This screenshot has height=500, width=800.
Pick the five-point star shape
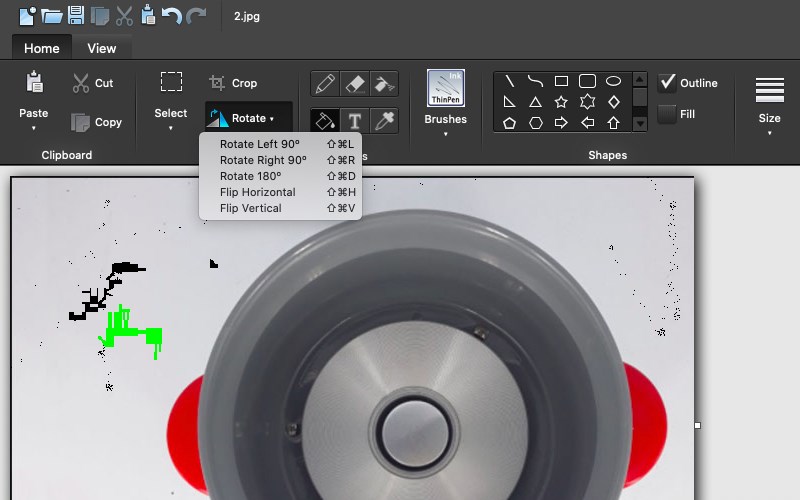(x=561, y=102)
